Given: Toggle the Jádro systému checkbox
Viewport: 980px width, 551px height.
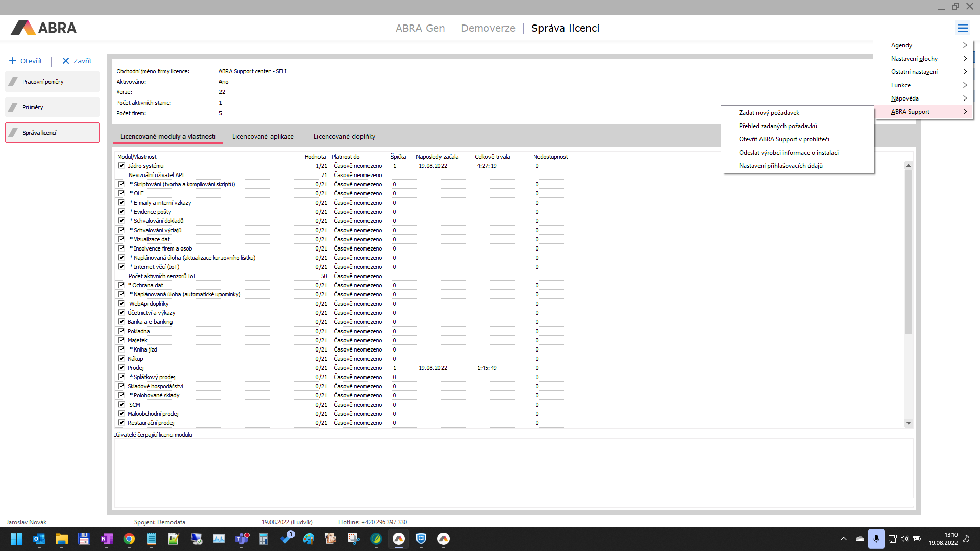Looking at the screenshot, I should coord(121,166).
